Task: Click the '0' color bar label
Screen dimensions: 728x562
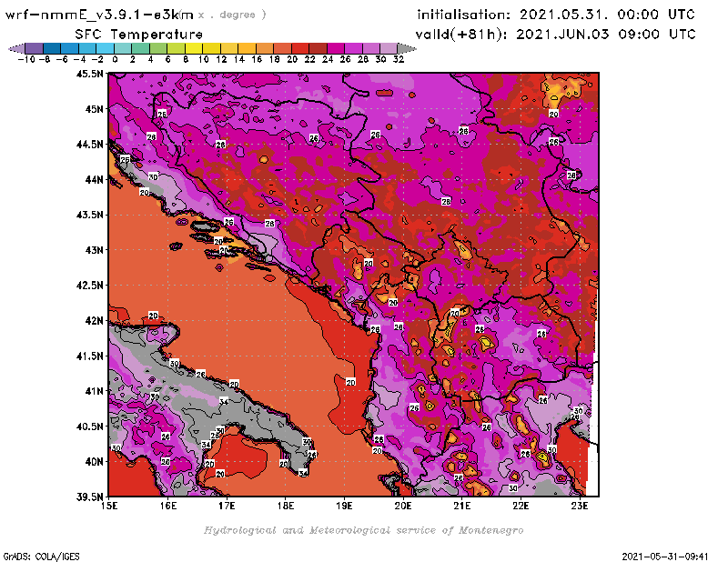Action: (x=115, y=59)
